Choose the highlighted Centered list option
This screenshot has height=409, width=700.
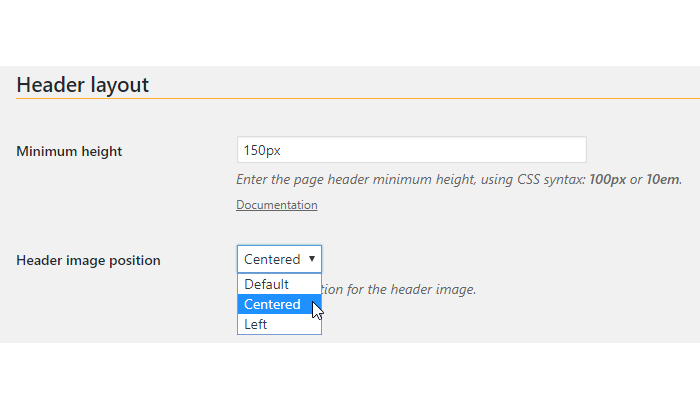coord(279,305)
